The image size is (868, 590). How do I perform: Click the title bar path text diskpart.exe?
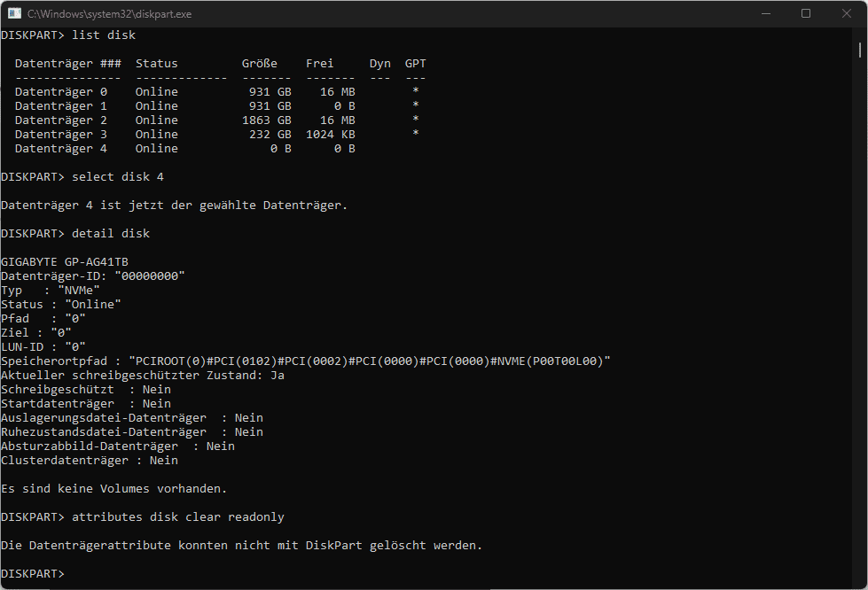pos(110,14)
